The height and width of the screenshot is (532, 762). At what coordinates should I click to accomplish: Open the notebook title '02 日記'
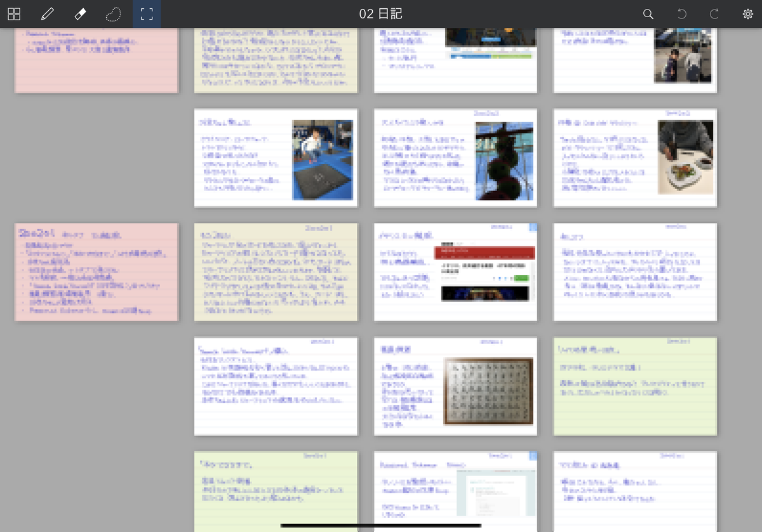(x=381, y=13)
